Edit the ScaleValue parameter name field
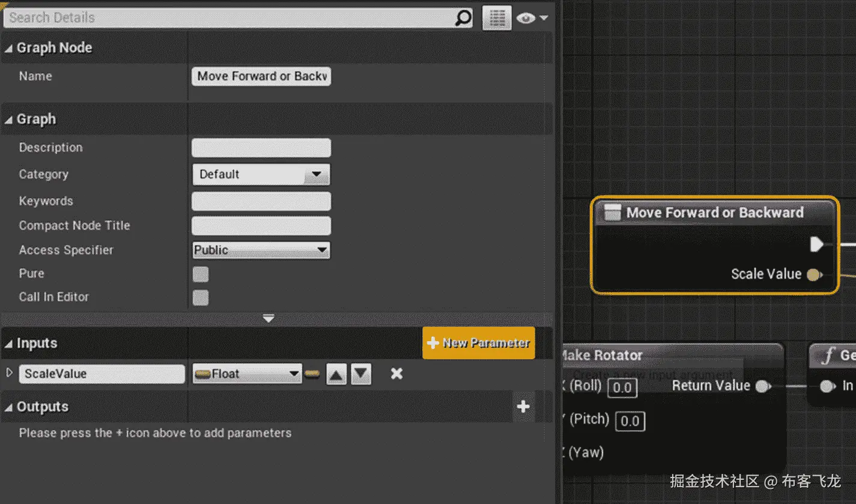The height and width of the screenshot is (504, 856). (102, 374)
